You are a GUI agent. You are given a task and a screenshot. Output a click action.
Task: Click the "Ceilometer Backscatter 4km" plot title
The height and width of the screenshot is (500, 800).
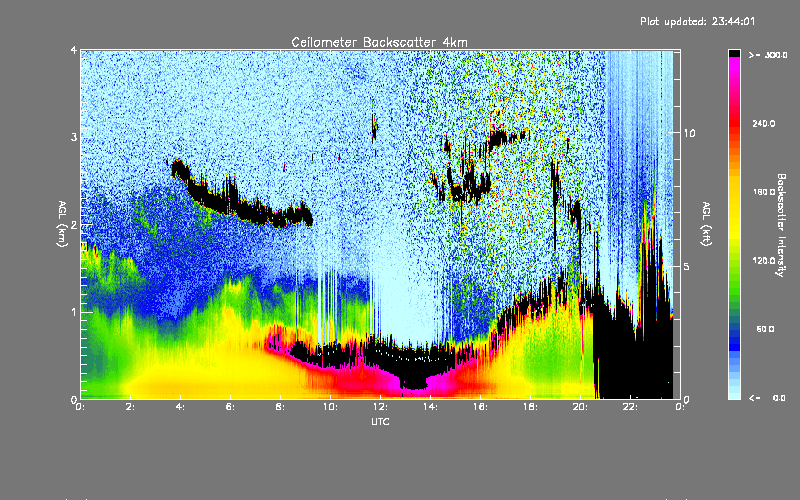click(379, 42)
